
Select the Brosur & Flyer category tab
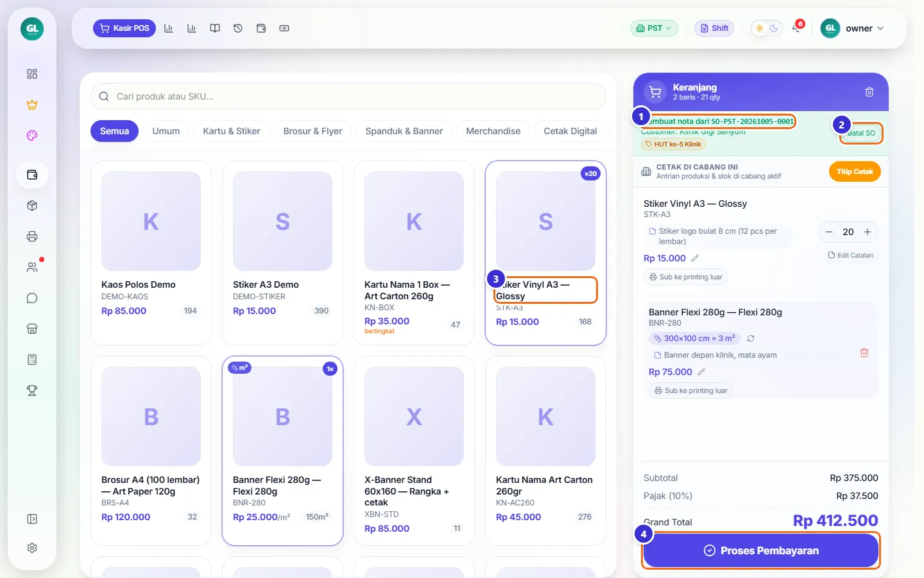313,131
